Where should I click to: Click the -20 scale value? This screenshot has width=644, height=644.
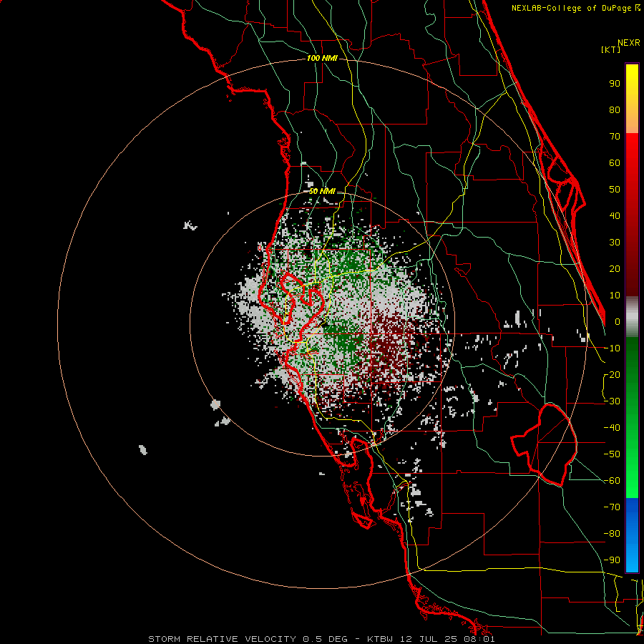click(x=612, y=375)
